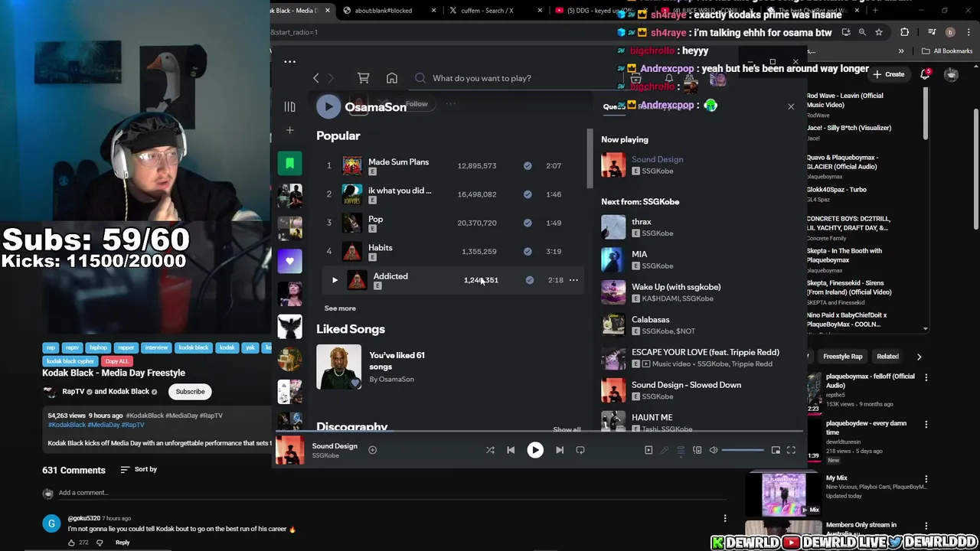Screen dimensions: 980x551
Task: Open YouTube notifications bell
Action: pos(925,74)
